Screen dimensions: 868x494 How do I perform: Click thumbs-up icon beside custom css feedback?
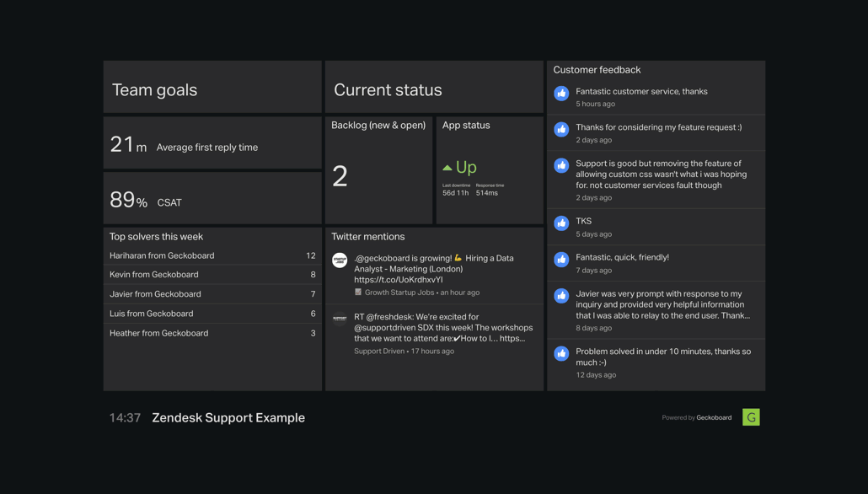[x=561, y=165]
